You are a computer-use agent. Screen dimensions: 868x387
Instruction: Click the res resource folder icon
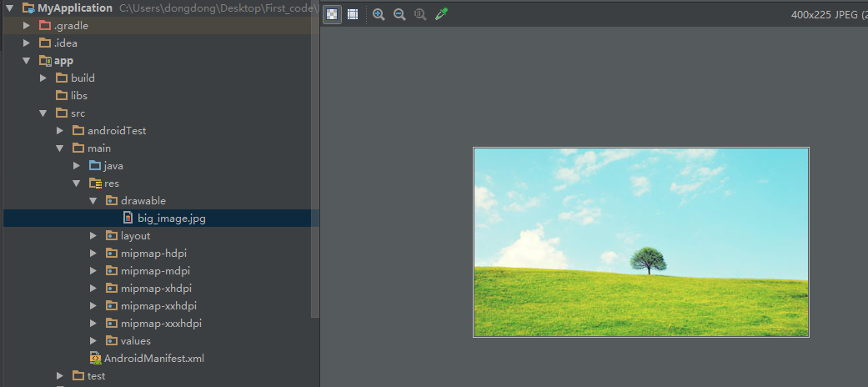(x=95, y=183)
